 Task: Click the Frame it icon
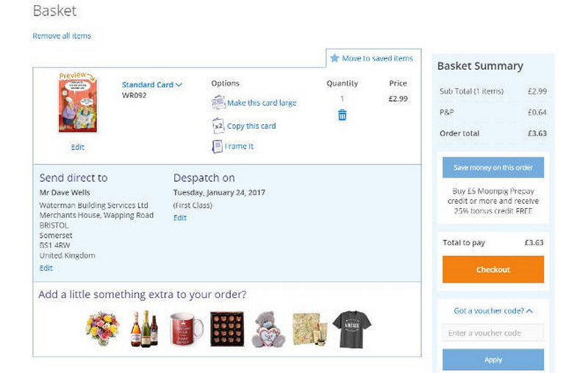click(x=218, y=146)
